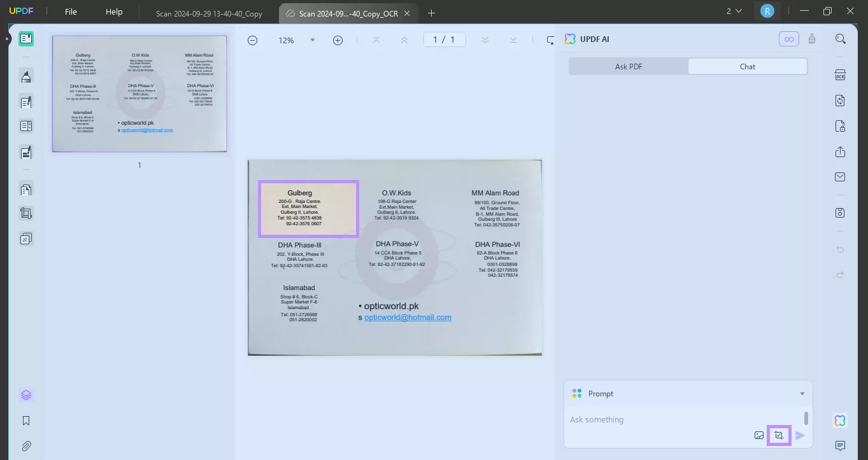Screen dimensions: 868x460
Task: Open document search with magnifier icon
Action: coord(840,38)
